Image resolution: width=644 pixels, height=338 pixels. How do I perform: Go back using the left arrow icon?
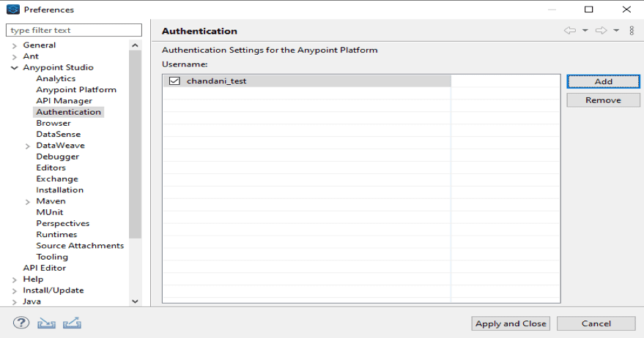coord(570,30)
